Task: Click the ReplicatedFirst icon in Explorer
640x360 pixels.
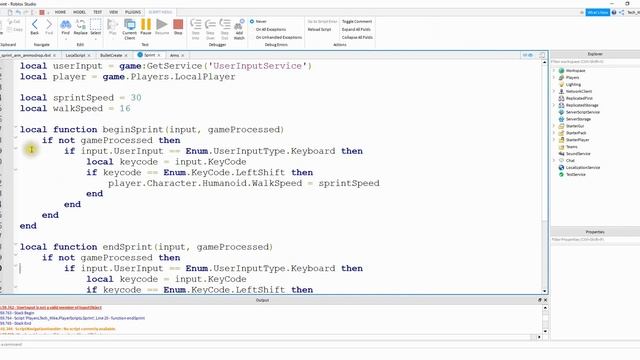Action: tap(561, 98)
